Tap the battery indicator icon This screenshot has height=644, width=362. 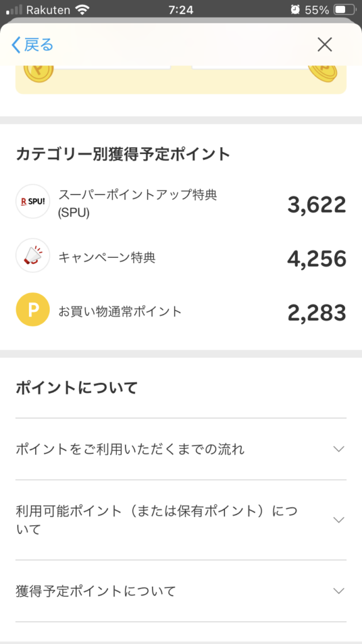(x=344, y=10)
